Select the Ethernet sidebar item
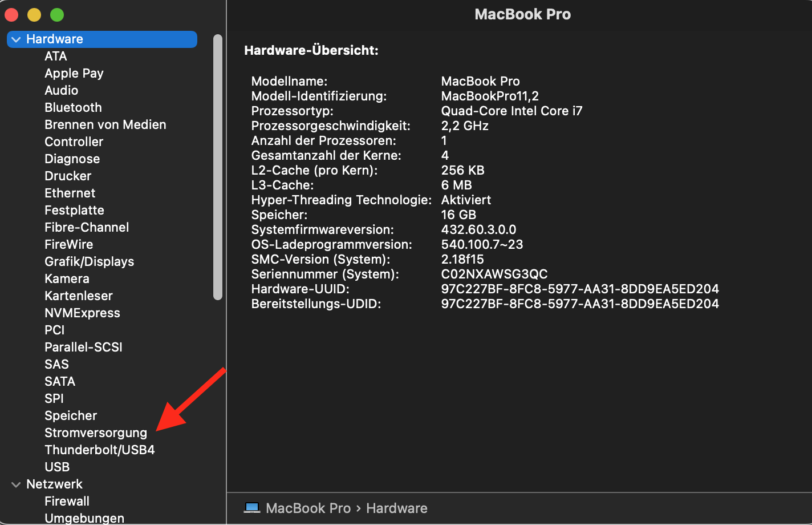 70,193
